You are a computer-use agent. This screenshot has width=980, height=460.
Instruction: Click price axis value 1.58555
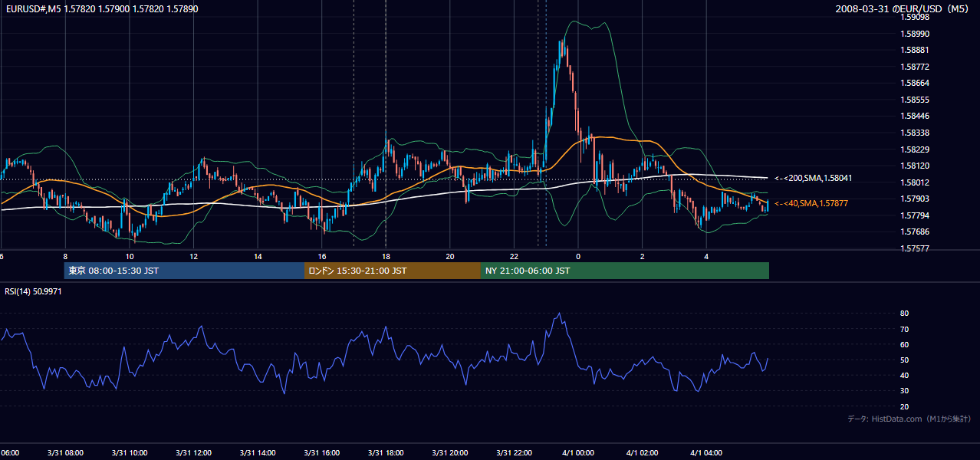point(914,100)
